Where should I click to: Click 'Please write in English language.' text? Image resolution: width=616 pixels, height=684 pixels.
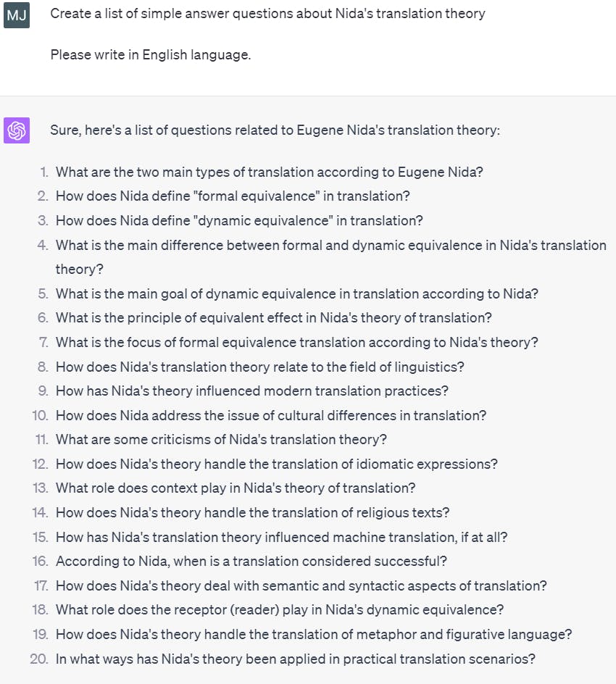click(151, 55)
